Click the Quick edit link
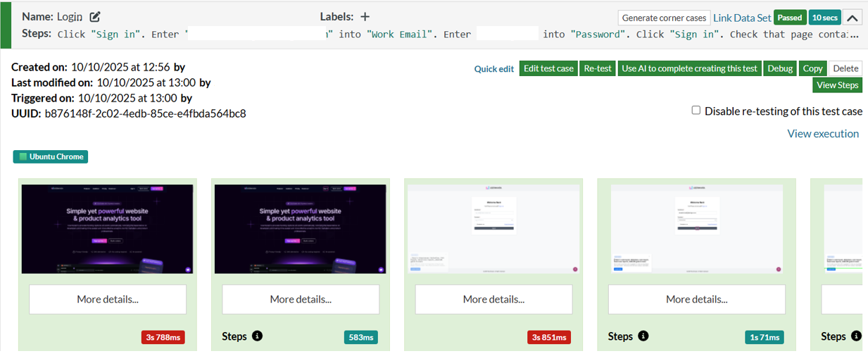868x356 pixels. click(x=494, y=69)
